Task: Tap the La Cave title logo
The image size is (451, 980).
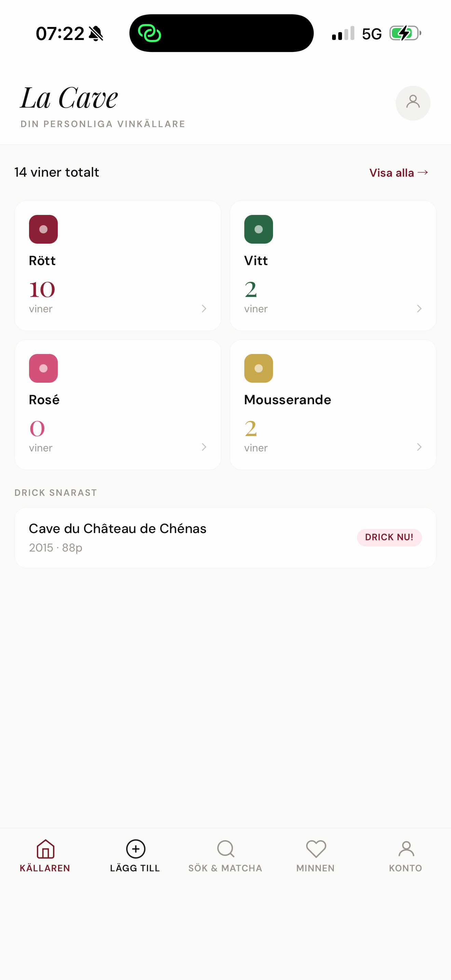Action: click(69, 98)
